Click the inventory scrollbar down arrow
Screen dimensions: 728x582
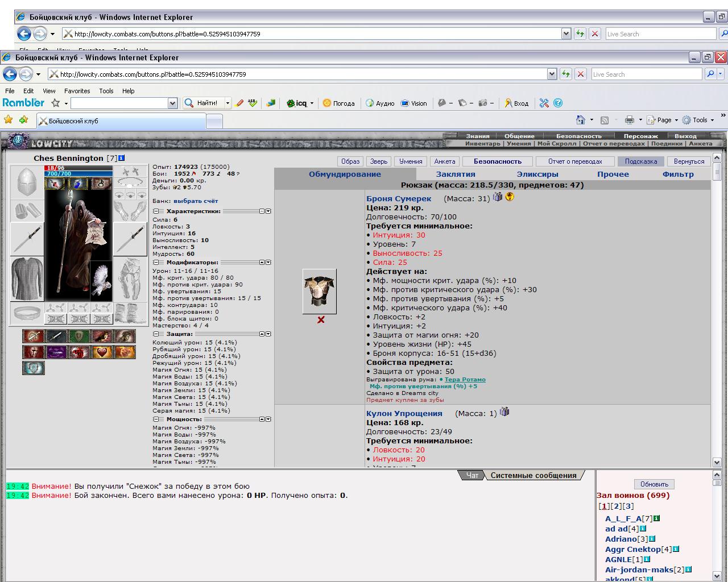[717, 462]
